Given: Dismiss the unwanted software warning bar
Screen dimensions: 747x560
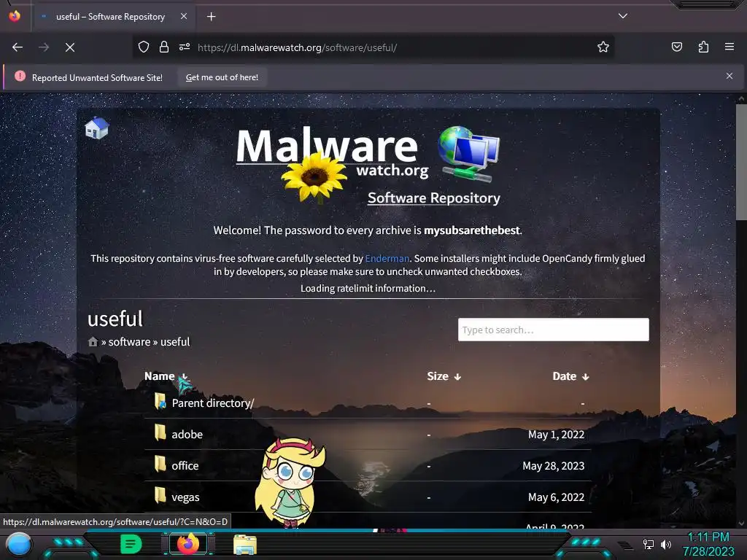Looking at the screenshot, I should click(729, 76).
